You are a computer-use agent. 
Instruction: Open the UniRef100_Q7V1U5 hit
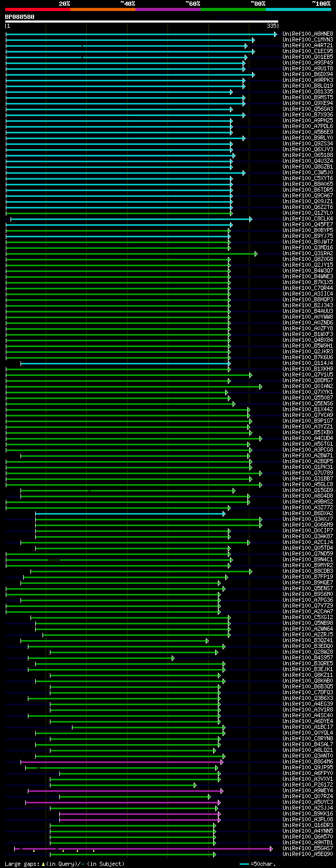click(308, 374)
